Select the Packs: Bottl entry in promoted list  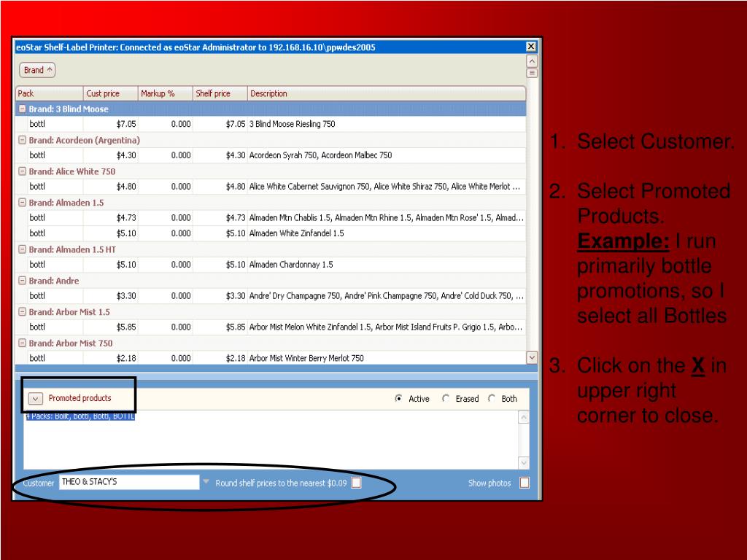(80, 416)
